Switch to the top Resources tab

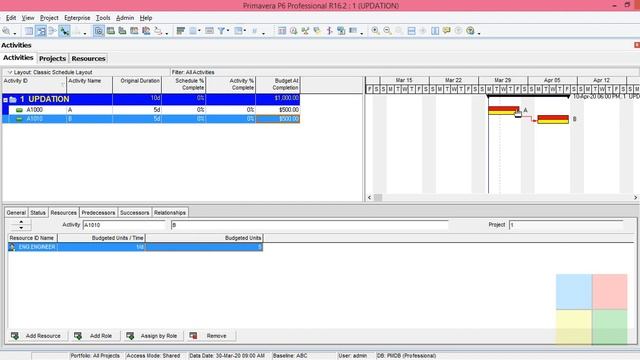(x=88, y=58)
